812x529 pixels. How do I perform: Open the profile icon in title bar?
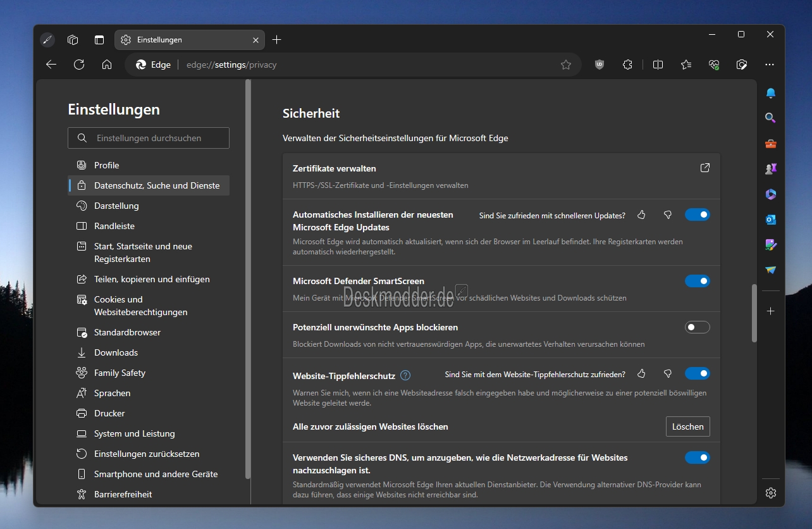[x=47, y=40]
